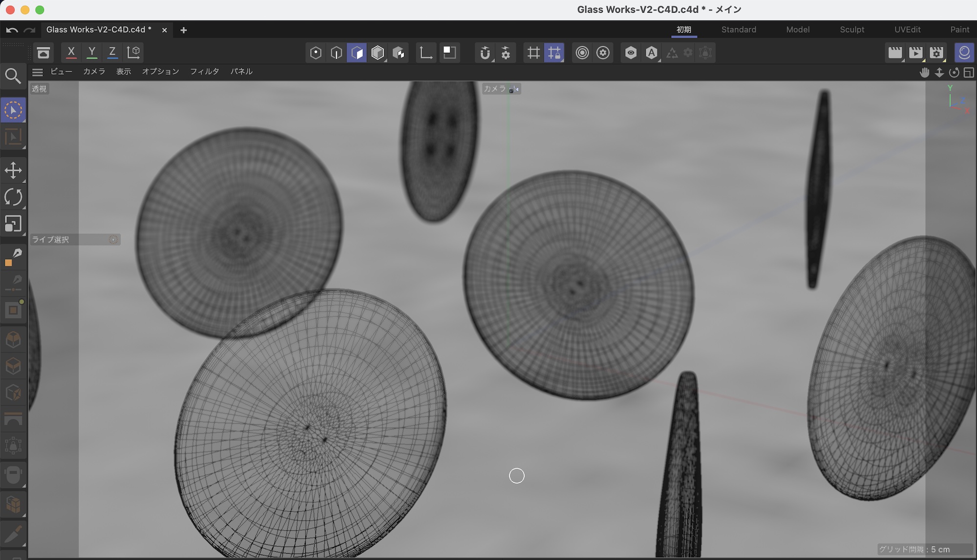Open Edit Render Settings clapperboard gear icon

point(936,53)
